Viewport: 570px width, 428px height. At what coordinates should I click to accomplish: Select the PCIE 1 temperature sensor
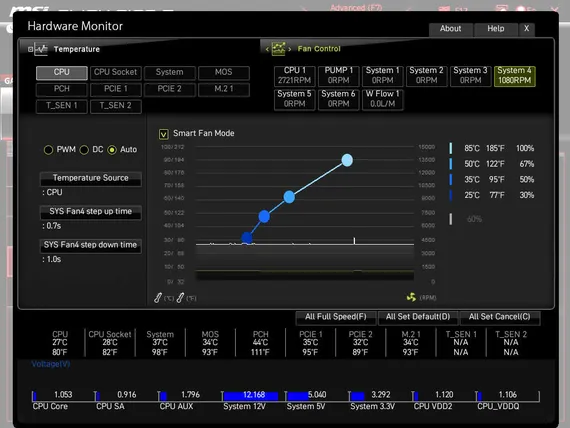[116, 89]
